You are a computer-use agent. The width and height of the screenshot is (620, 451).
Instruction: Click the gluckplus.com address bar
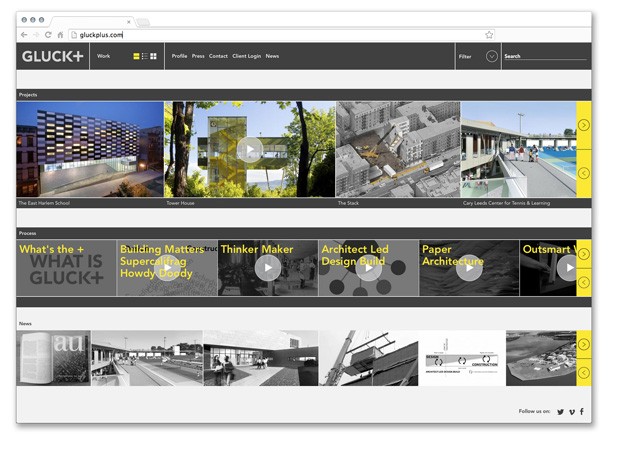(282, 35)
